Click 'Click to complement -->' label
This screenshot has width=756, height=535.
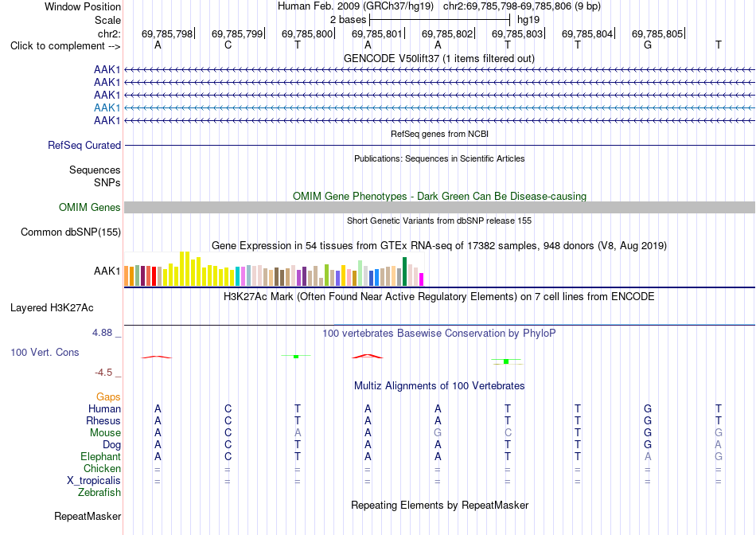(x=65, y=46)
